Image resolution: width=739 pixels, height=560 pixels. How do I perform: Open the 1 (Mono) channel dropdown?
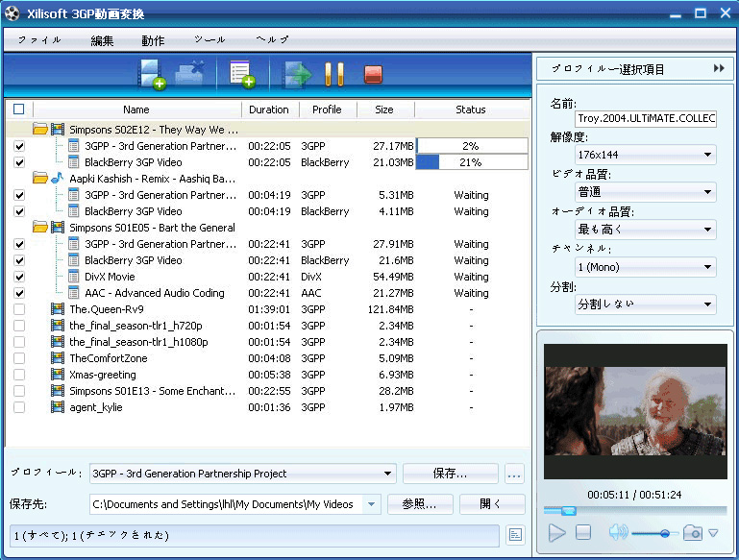coord(645,267)
